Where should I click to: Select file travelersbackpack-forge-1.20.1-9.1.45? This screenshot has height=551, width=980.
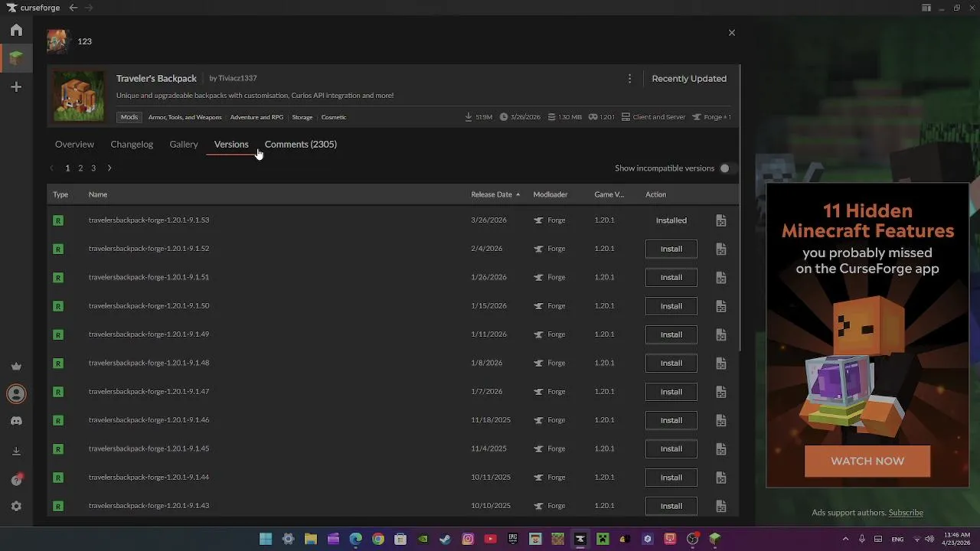click(x=149, y=448)
